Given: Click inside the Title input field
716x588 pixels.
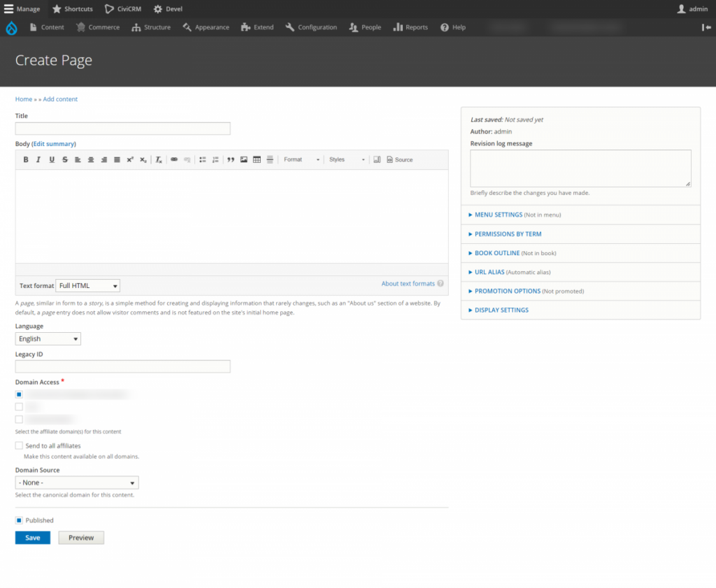Looking at the screenshot, I should (122, 129).
